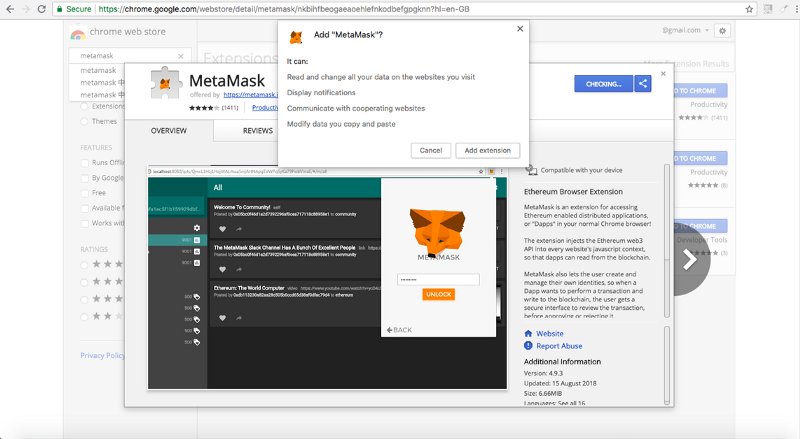Open the settings gear in web store header

722,31
